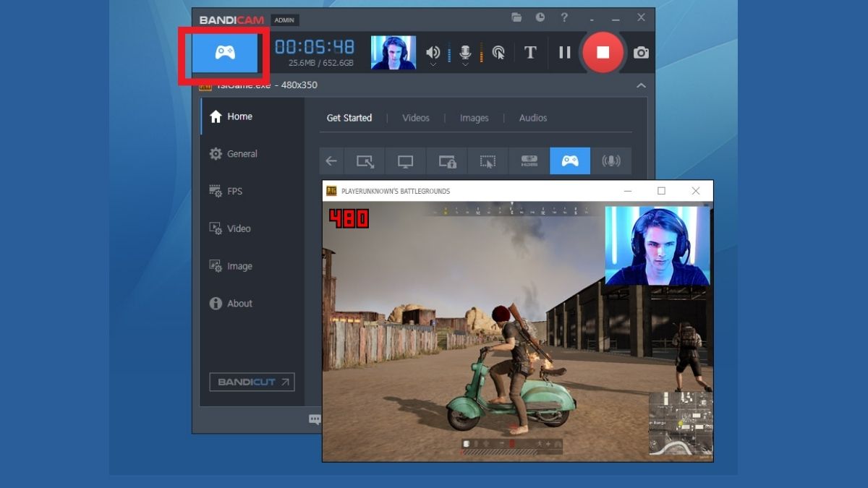
Task: Stop the recording with the red button
Action: (603, 52)
